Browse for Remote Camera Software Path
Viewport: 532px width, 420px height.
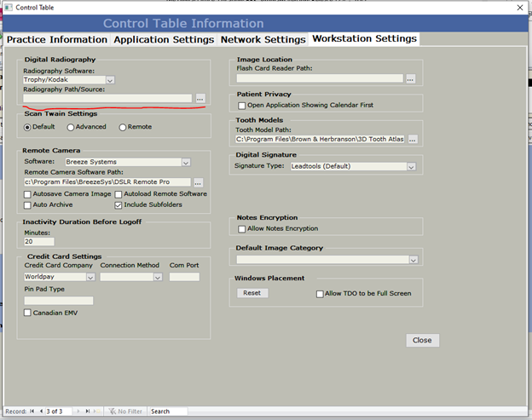point(198,182)
